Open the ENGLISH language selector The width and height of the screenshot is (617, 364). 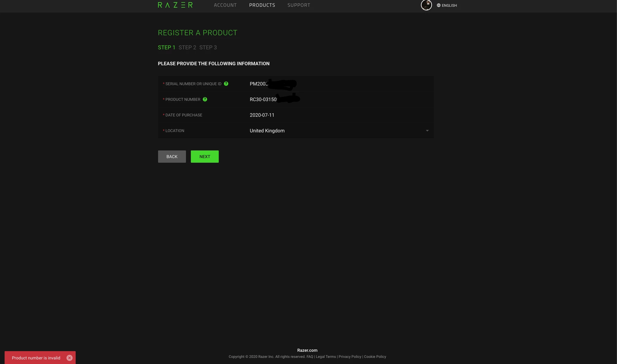[449, 5]
